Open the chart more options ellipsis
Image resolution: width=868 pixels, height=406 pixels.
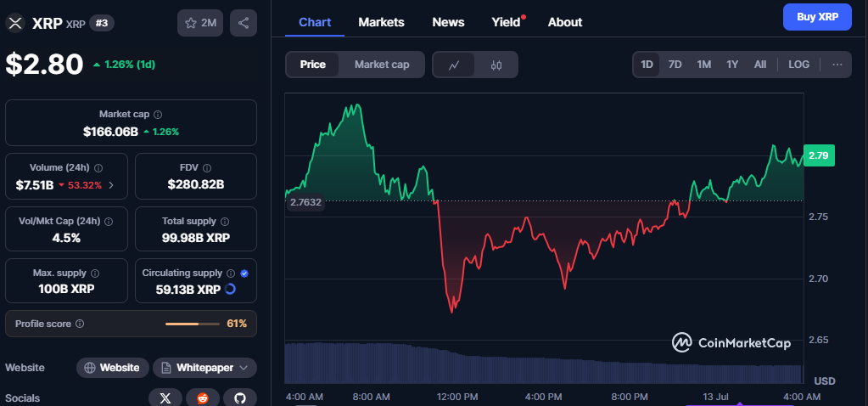(837, 65)
